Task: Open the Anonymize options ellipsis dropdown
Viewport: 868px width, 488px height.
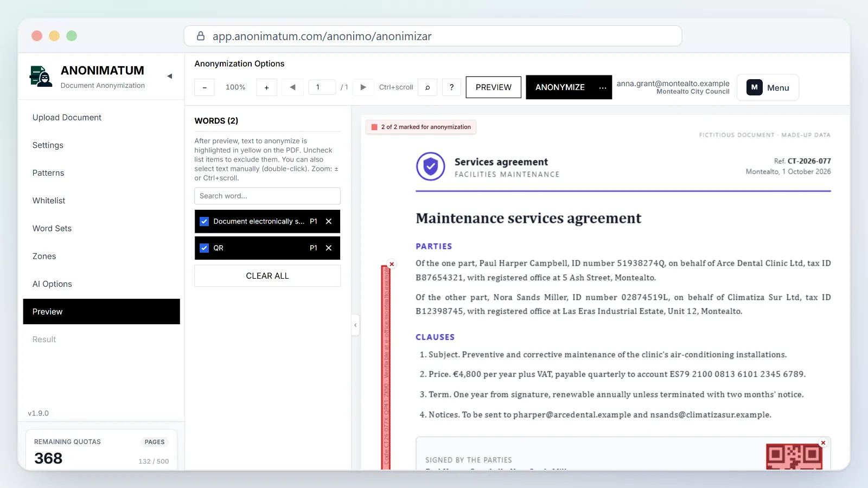Action: [x=603, y=87]
